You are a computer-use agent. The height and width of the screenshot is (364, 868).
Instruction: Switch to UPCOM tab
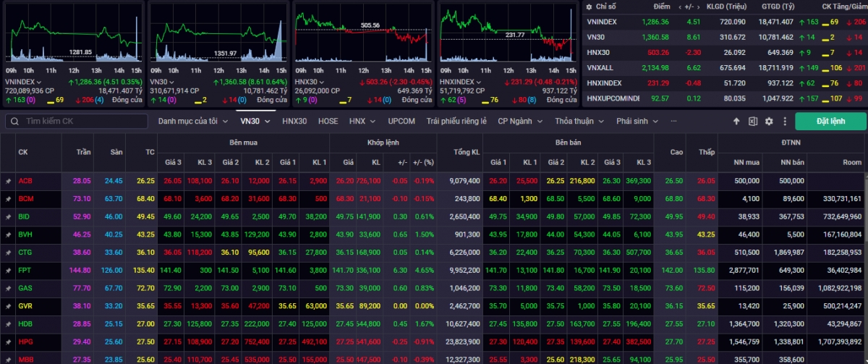(401, 122)
